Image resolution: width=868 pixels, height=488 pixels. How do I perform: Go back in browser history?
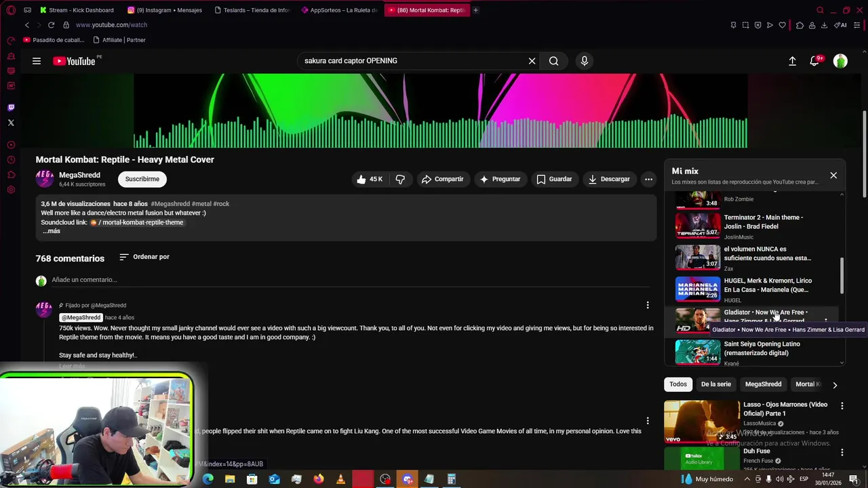26,25
